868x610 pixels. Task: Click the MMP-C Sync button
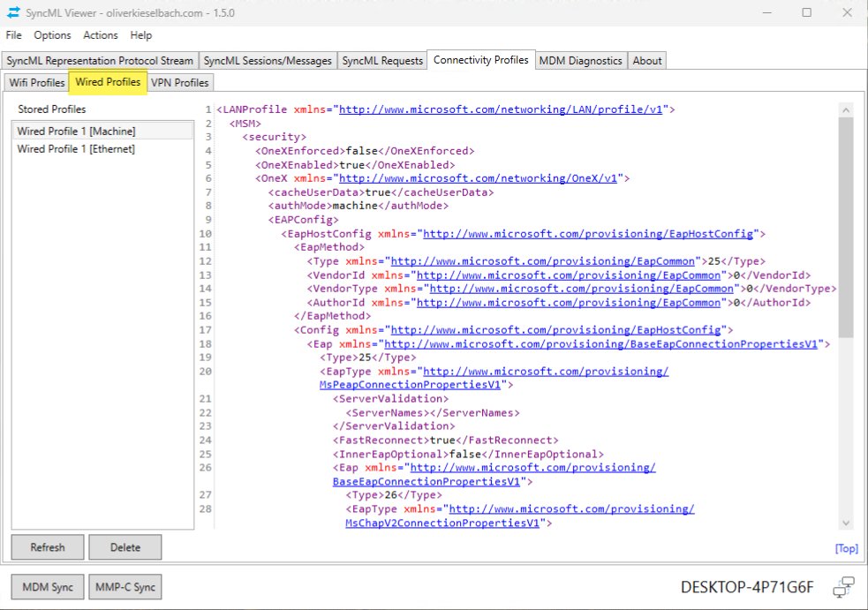tap(125, 587)
